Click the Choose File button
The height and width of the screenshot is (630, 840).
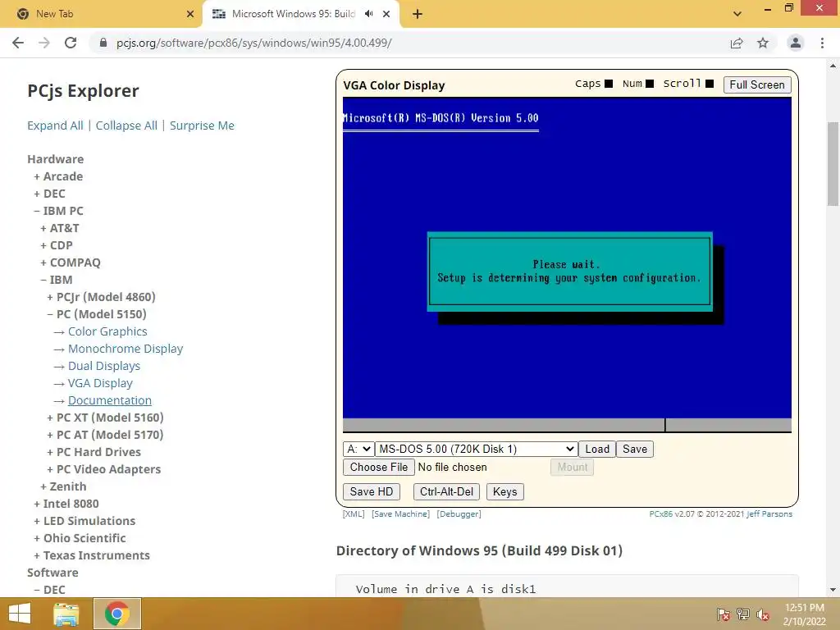(x=379, y=467)
